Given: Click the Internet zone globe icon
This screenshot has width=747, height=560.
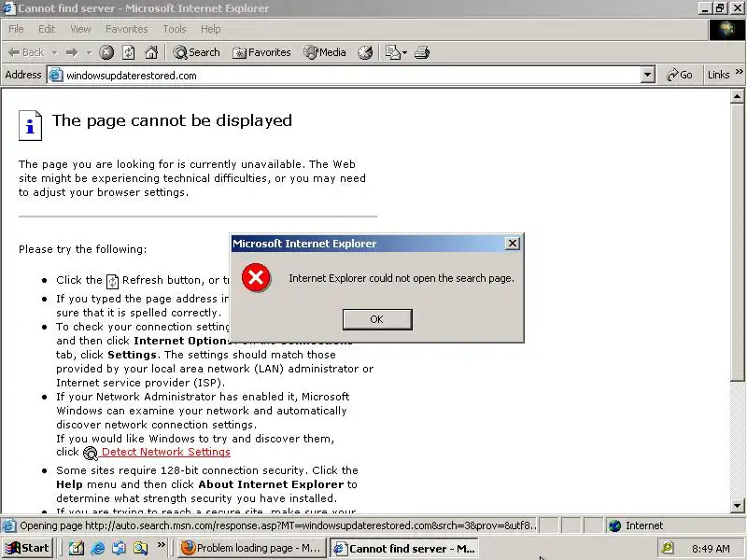Looking at the screenshot, I should coord(615,525).
